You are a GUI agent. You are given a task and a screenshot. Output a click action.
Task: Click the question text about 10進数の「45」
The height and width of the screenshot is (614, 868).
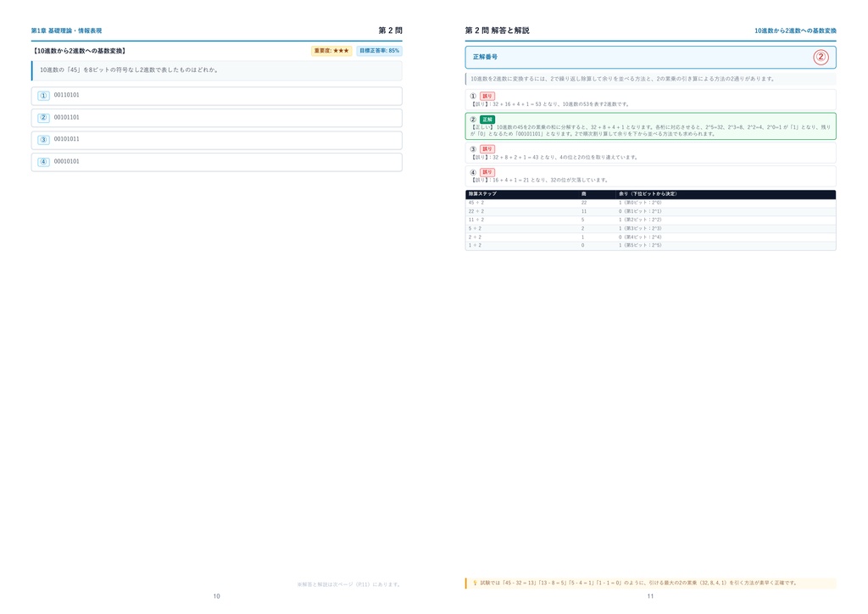pos(129,70)
